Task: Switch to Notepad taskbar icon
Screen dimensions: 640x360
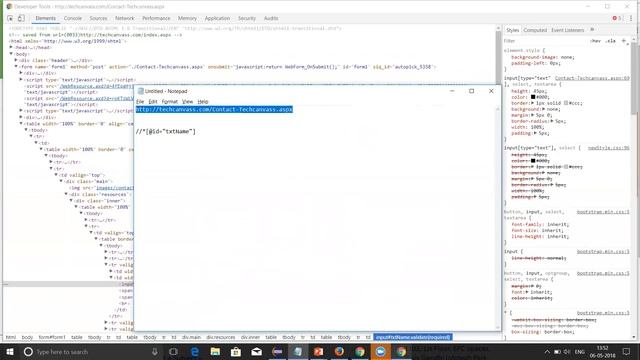Action: 298,352
